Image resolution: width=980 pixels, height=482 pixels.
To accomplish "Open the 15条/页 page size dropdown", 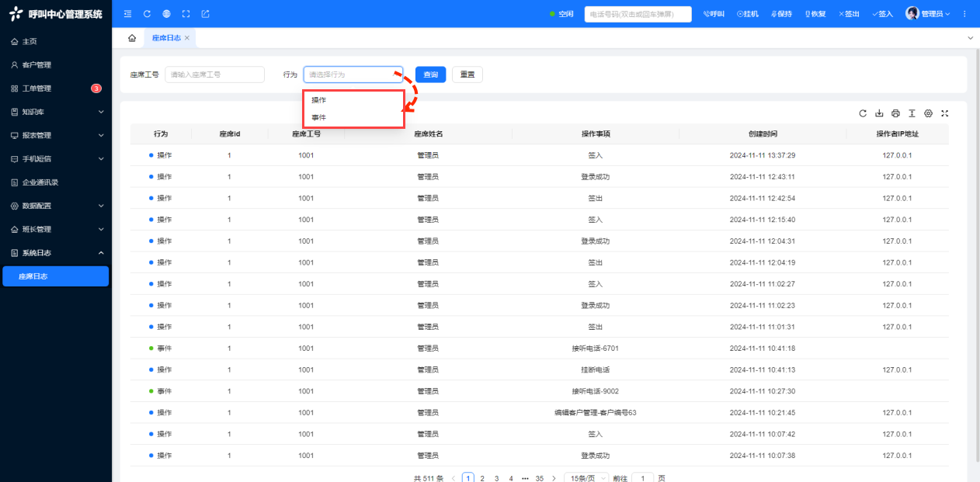I will click(586, 478).
